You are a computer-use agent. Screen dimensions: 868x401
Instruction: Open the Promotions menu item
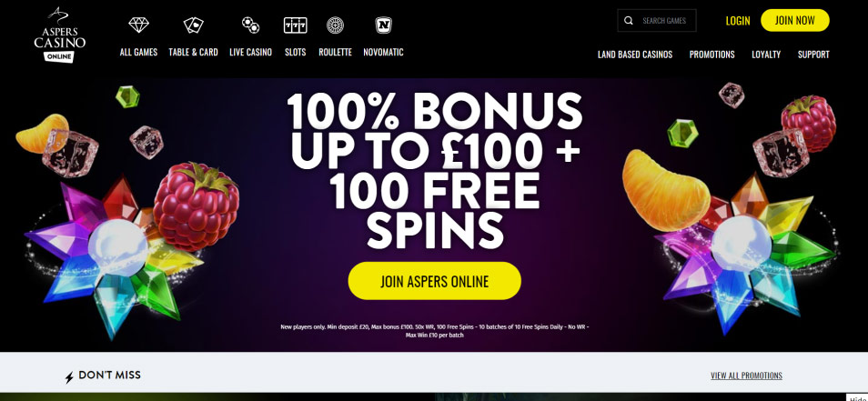pos(712,55)
